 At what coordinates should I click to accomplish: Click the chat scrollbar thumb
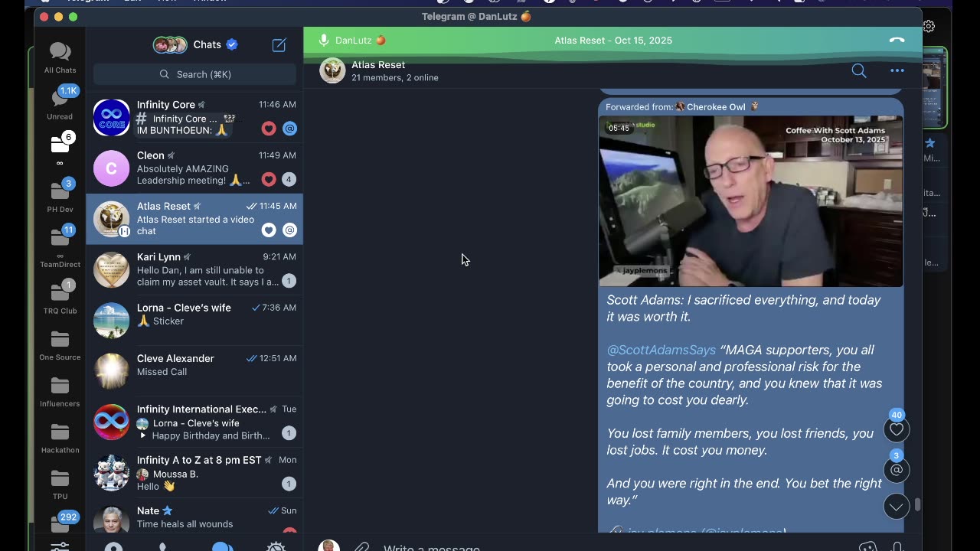tap(917, 505)
